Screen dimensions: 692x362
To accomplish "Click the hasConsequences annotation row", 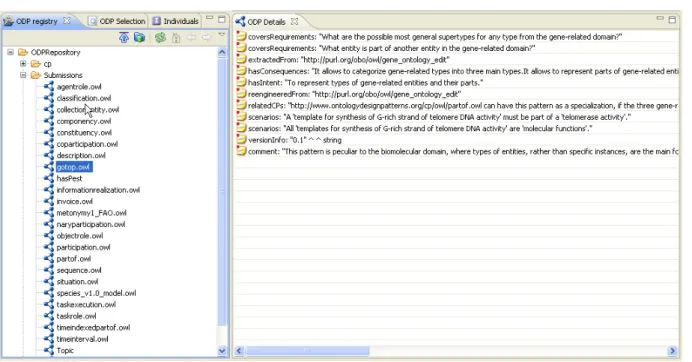I will click(x=457, y=71).
